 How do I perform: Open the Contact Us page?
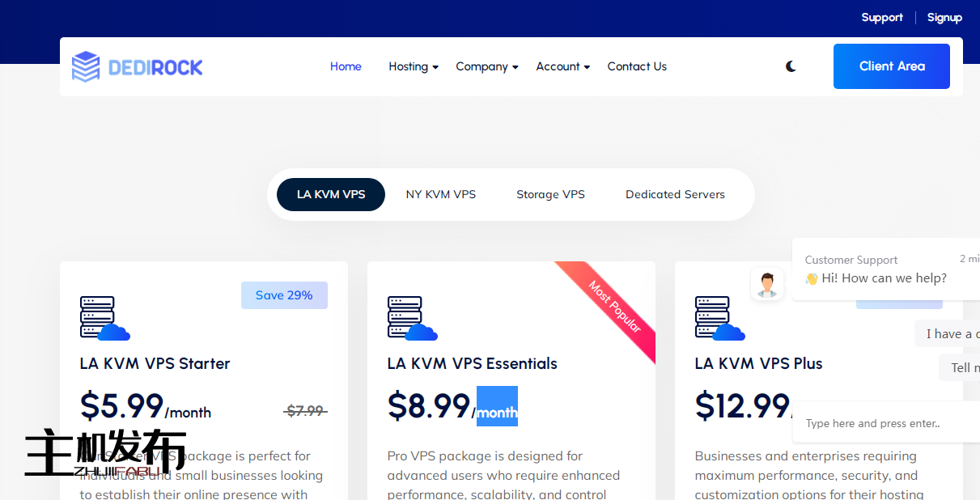pos(637,66)
